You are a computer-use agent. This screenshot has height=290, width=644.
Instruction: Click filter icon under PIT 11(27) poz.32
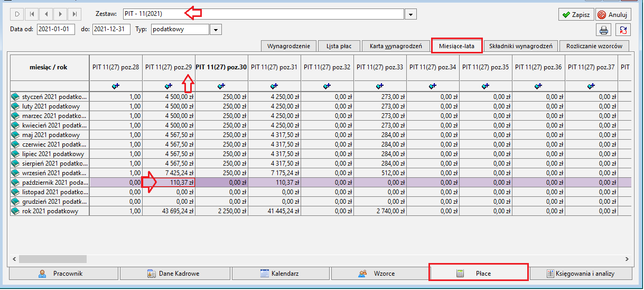click(x=327, y=86)
